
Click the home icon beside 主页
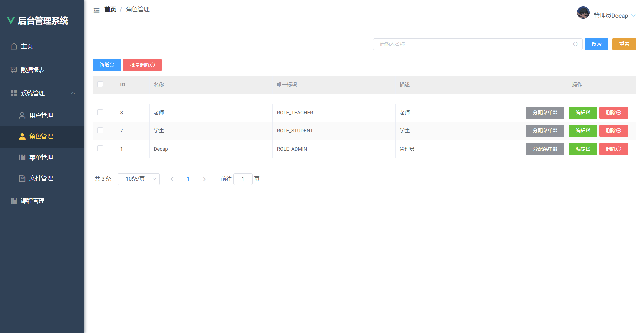[14, 46]
